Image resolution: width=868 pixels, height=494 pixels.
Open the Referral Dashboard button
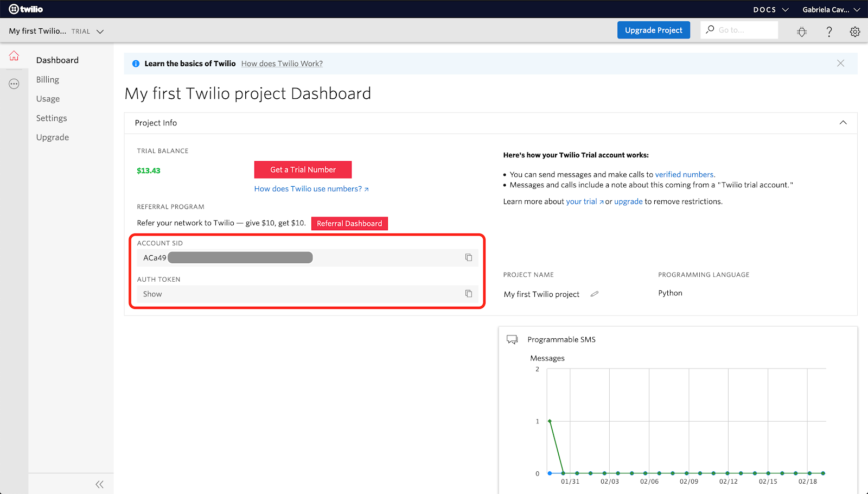349,224
